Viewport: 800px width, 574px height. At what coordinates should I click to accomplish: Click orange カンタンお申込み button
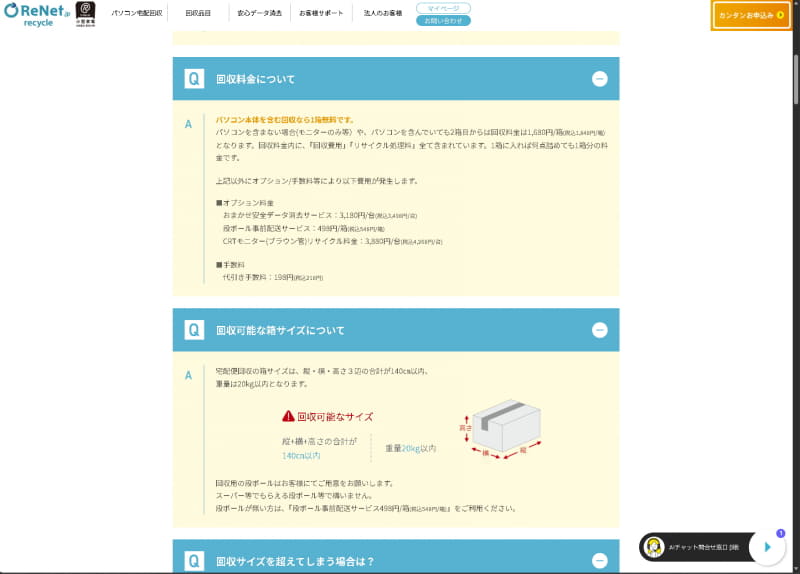751,15
